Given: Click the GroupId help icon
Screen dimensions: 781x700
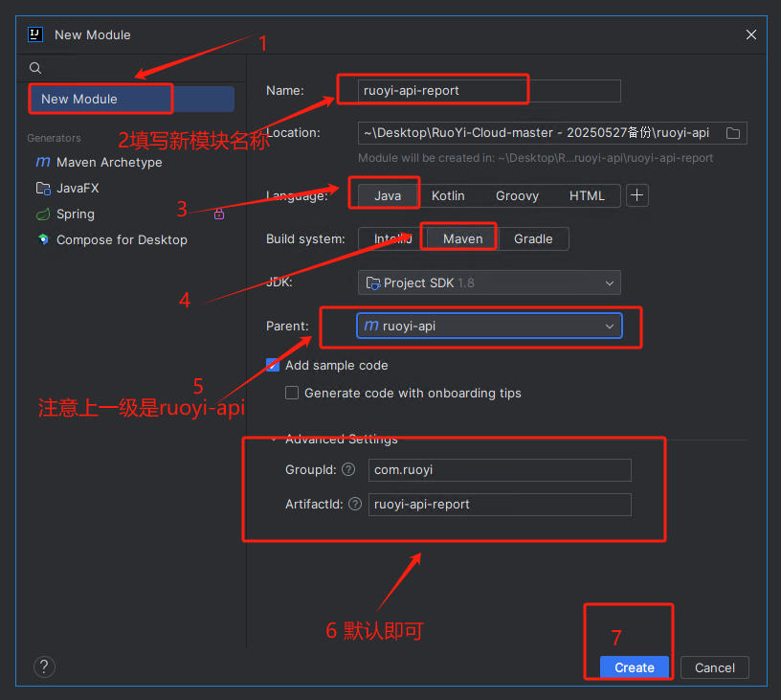Looking at the screenshot, I should click(348, 469).
